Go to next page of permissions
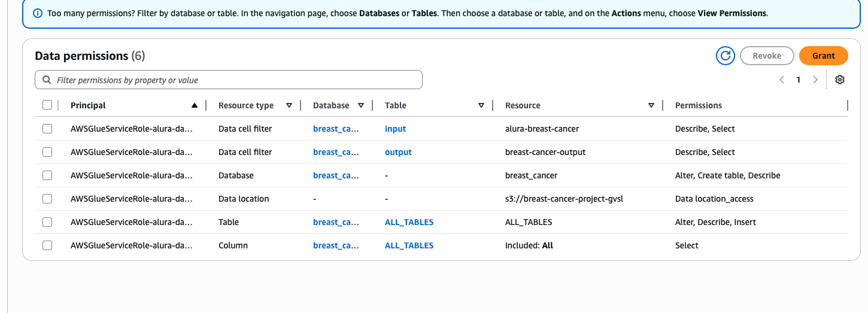The height and width of the screenshot is (313, 868). (815, 80)
